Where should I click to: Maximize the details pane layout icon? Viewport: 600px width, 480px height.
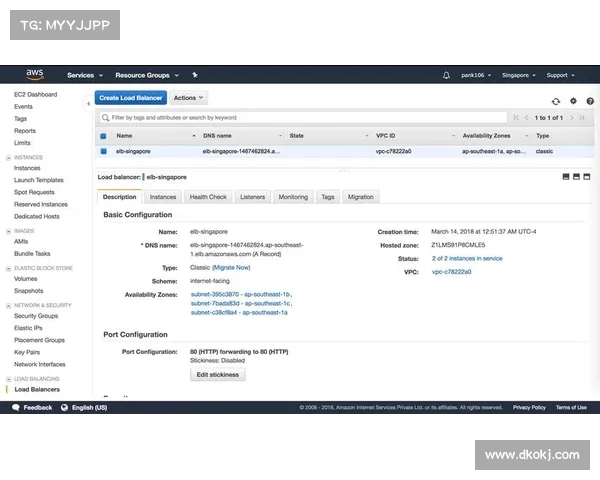tap(587, 176)
